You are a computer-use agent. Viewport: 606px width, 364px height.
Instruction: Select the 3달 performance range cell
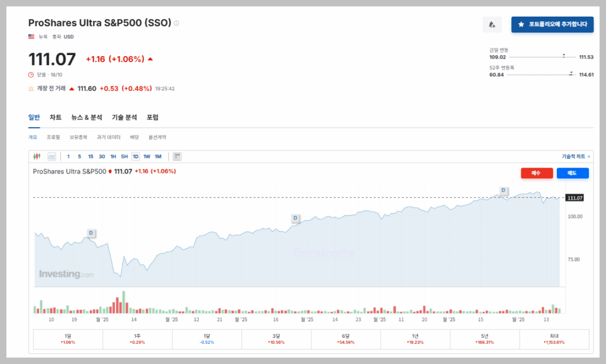tap(276, 339)
